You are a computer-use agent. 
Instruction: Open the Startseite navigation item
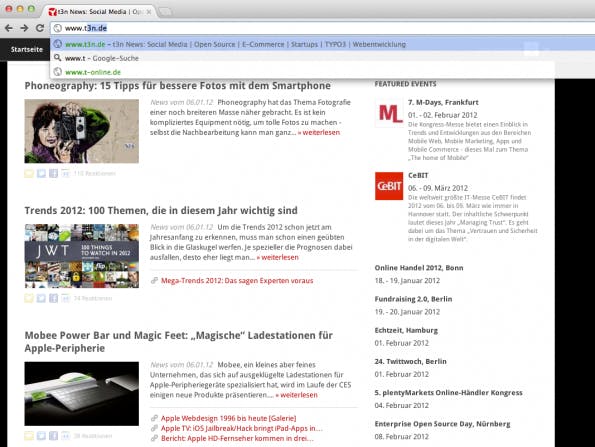tap(27, 49)
